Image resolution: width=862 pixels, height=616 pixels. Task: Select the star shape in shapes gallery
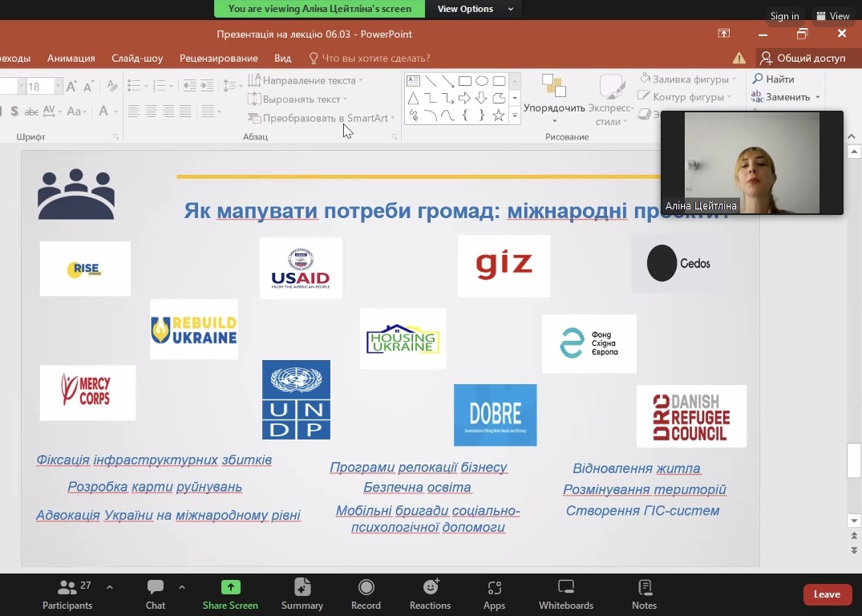tap(499, 115)
